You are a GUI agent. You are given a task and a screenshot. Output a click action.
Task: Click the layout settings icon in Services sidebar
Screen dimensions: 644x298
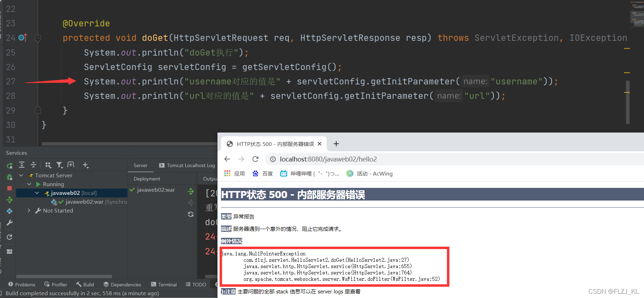click(10, 252)
